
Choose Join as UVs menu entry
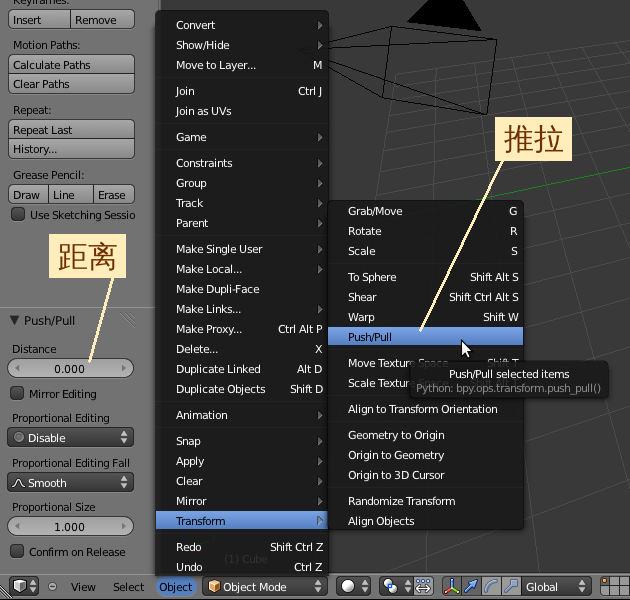(x=242, y=111)
